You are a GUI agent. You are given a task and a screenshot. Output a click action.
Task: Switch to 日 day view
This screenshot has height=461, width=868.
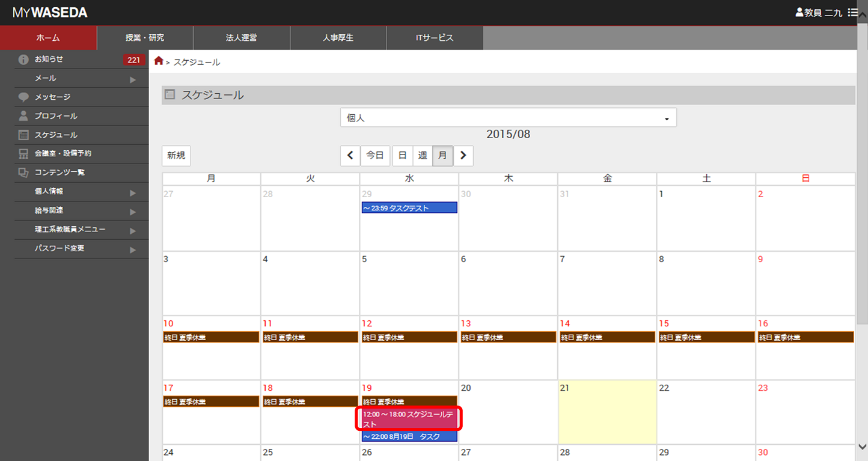pos(403,156)
